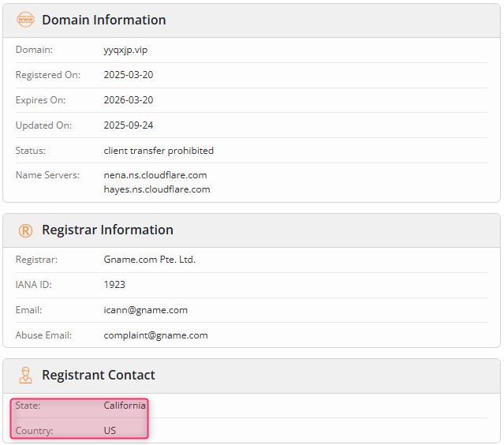Click registrar name Gname.com Pte. Ltd.
The width and height of the screenshot is (504, 445).
(149, 260)
